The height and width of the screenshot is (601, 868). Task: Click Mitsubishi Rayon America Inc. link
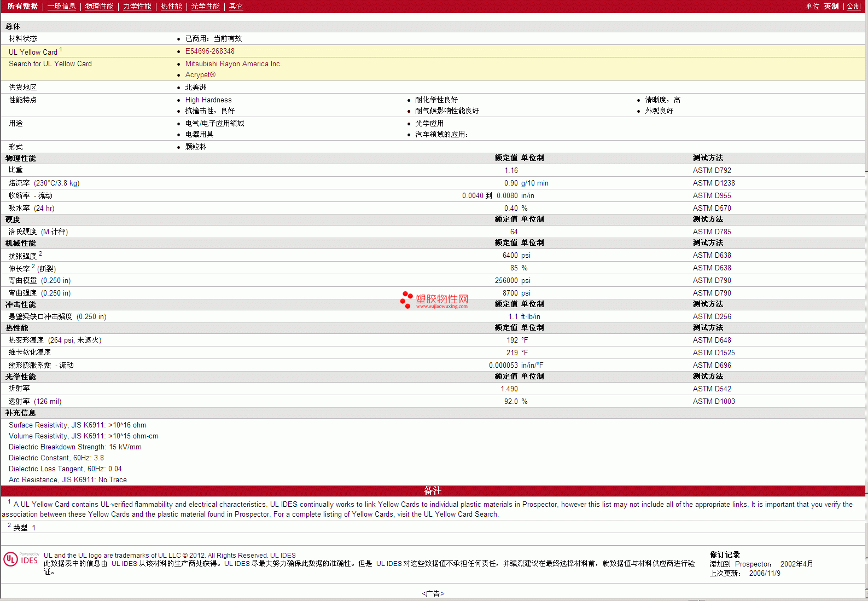tap(233, 64)
